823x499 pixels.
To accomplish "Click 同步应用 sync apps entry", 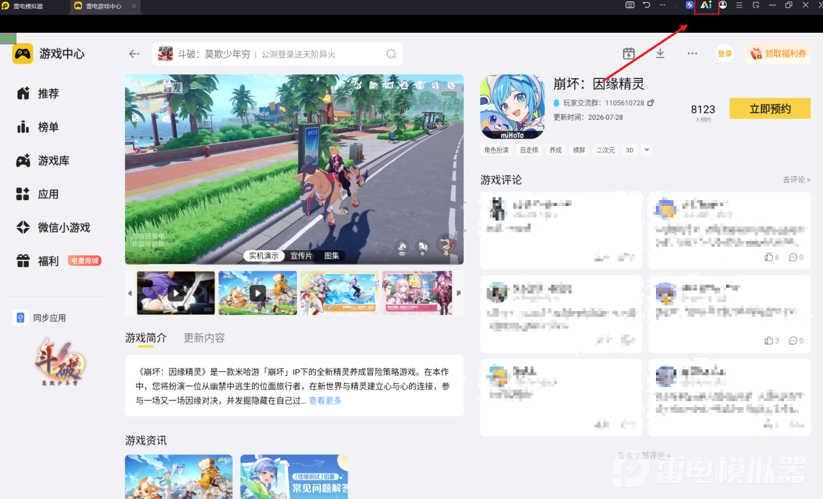I will point(41,317).
